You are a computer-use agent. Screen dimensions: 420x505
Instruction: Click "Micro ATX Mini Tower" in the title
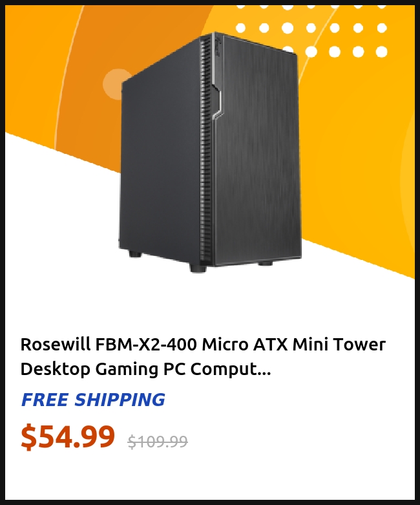point(294,344)
